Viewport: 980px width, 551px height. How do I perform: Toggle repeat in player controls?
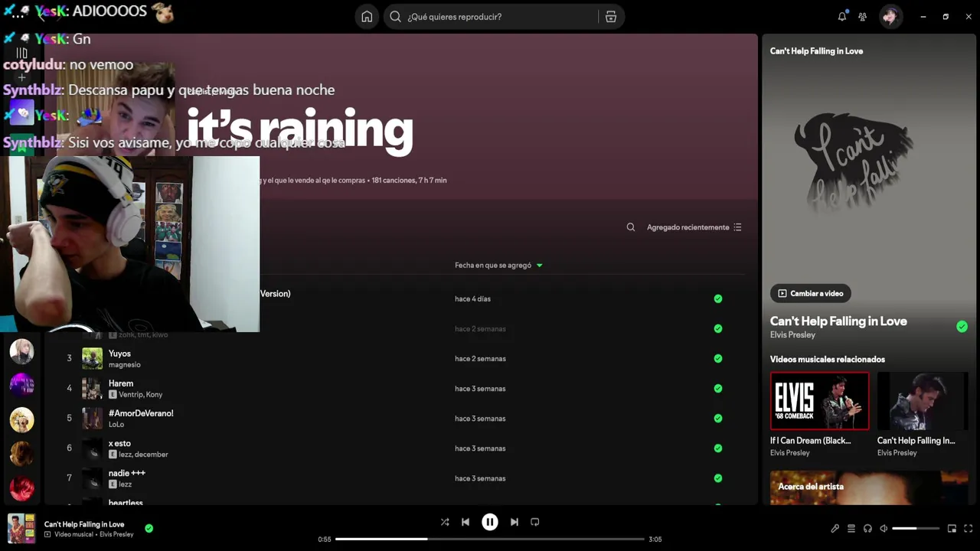[535, 522]
